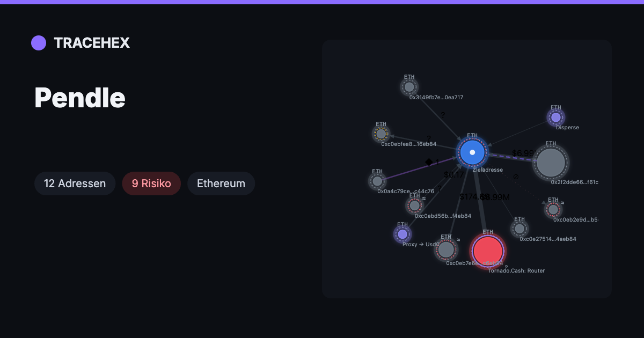Screen dimensions: 644x338
Task: Click the $174.6 transaction edge label
Action: pyautogui.click(x=472, y=197)
